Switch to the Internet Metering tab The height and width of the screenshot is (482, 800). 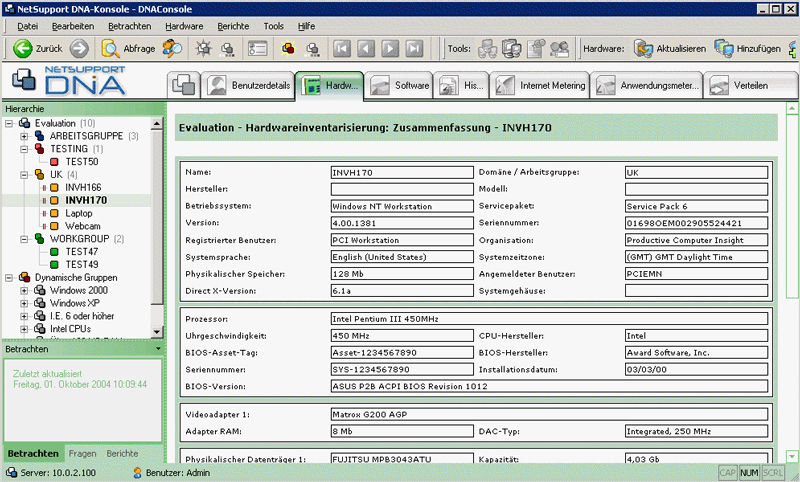click(540, 86)
